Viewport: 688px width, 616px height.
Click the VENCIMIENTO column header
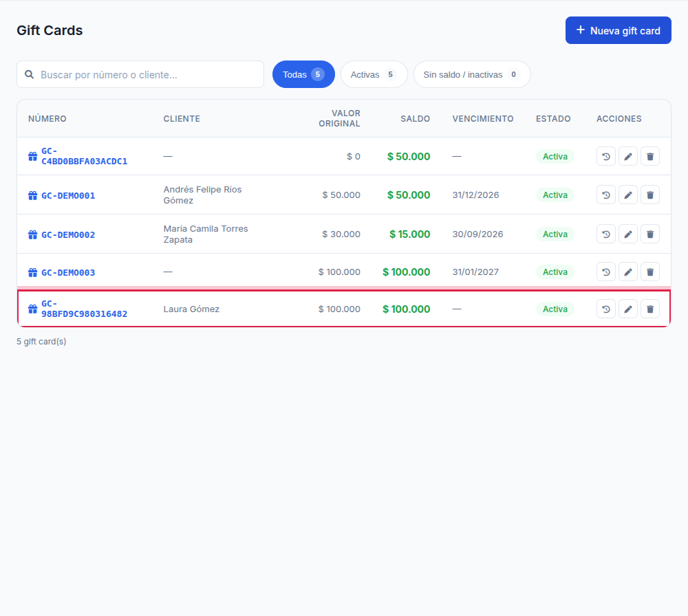click(x=483, y=119)
